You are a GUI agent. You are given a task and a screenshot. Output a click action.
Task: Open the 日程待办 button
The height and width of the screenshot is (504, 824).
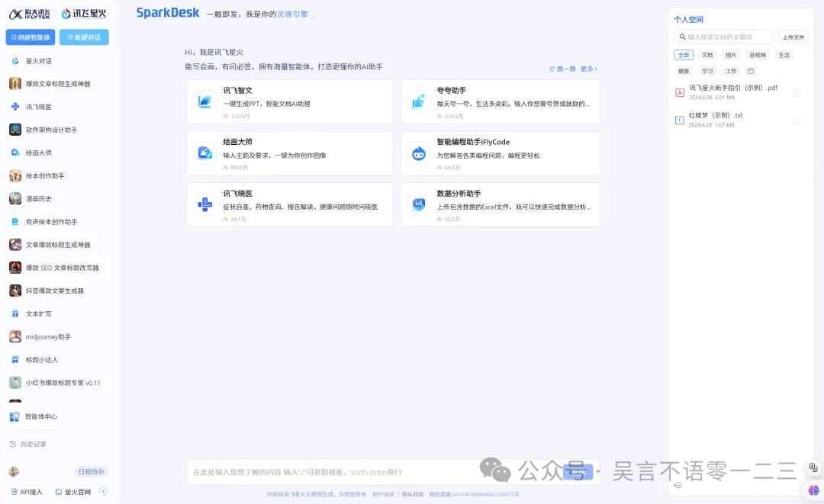[91, 471]
